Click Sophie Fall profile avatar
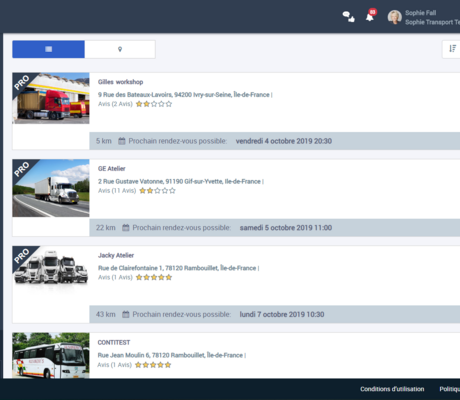 [394, 17]
